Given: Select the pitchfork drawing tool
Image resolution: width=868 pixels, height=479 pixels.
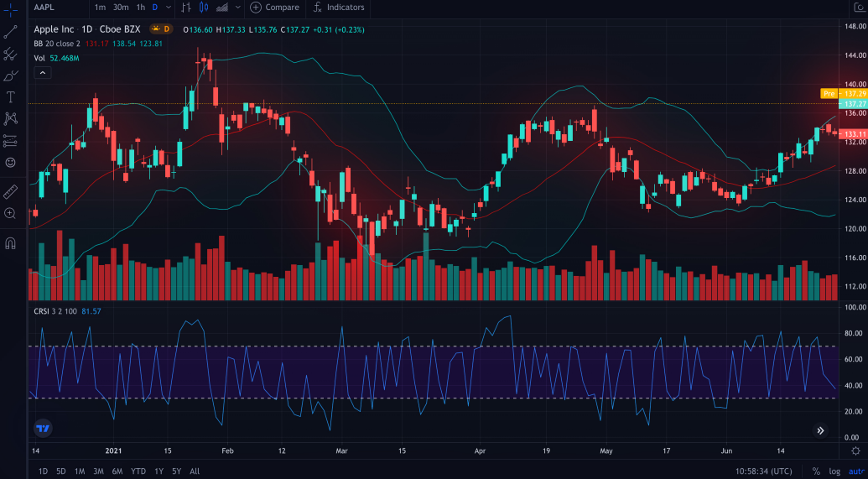Looking at the screenshot, I should pyautogui.click(x=11, y=54).
